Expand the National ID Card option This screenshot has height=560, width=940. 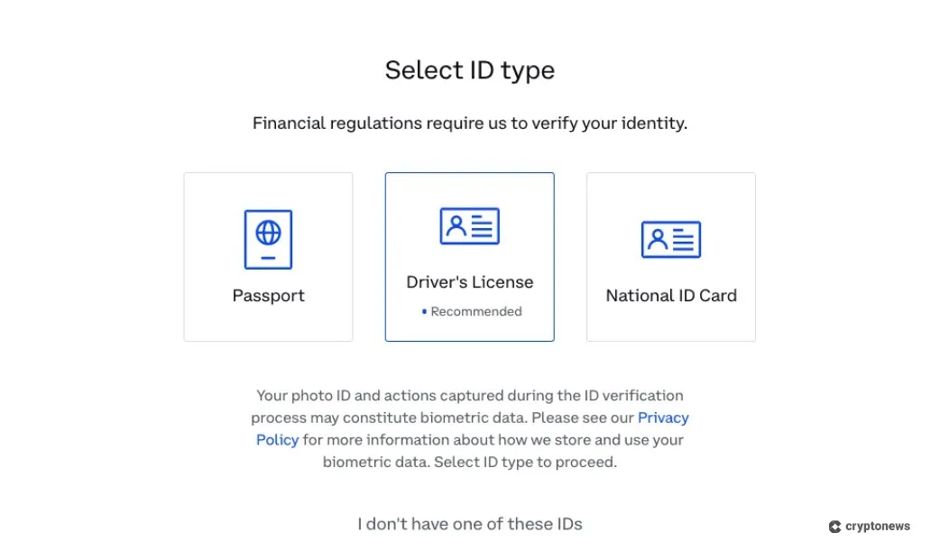[x=671, y=256]
